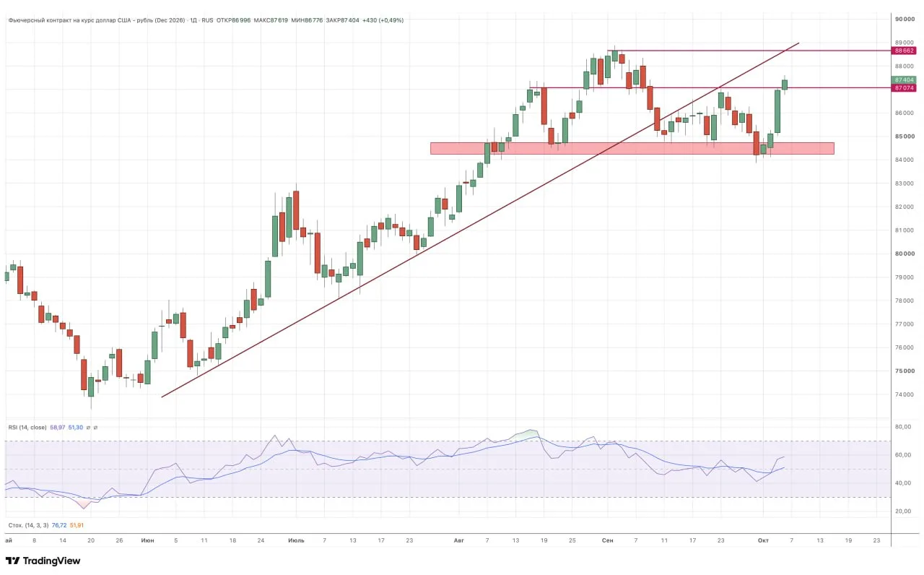Click the red 88 662 price axis label
924x575 pixels.
pos(904,51)
